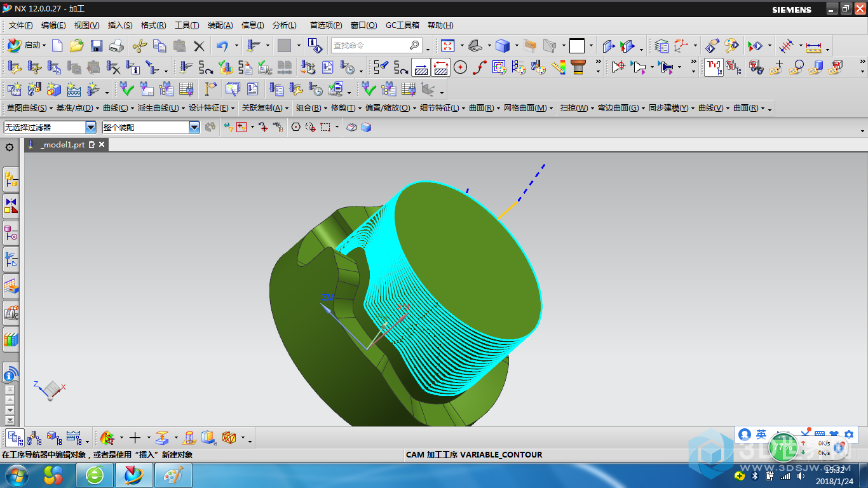Screen dimensions: 868x488
Task: Open the Resource bar settings gear
Action: [x=10, y=147]
